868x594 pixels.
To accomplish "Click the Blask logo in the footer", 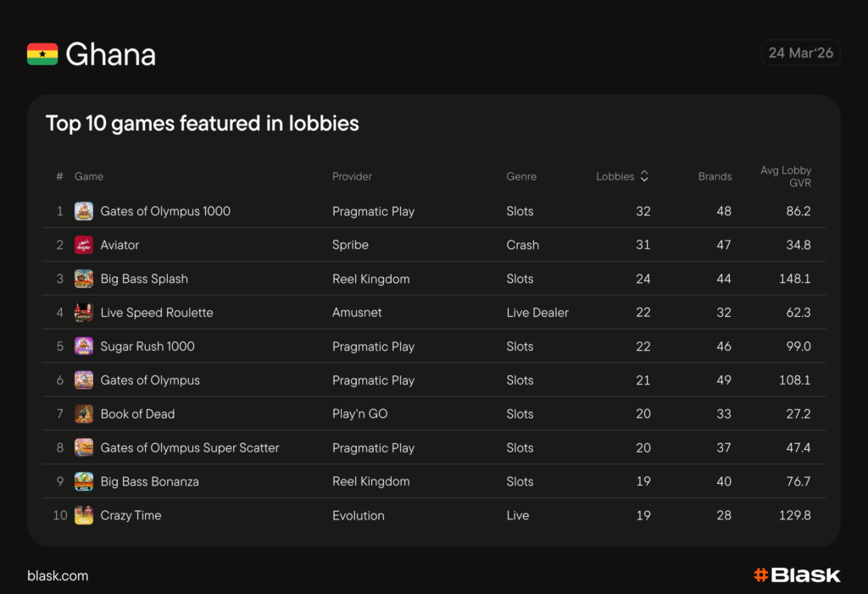I will pyautogui.click(x=797, y=575).
